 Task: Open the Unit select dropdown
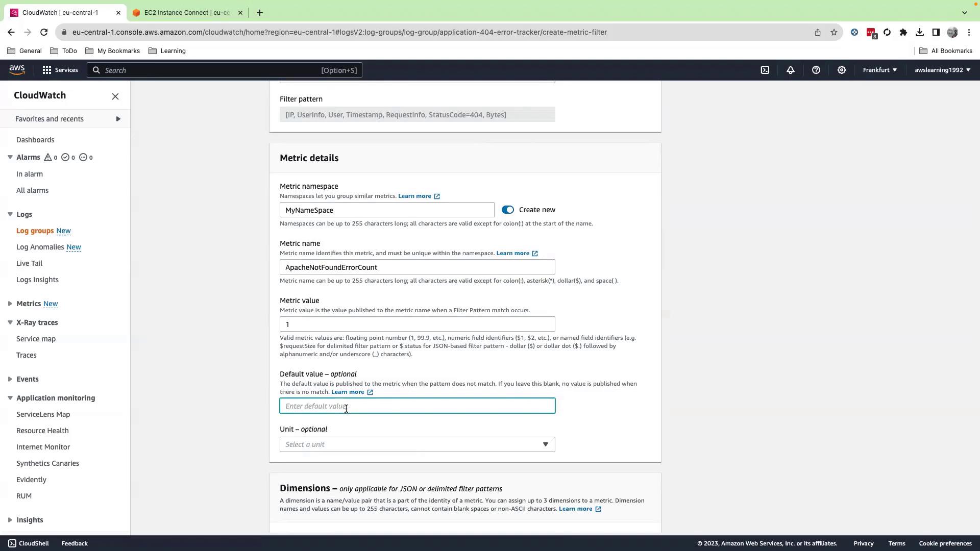[418, 444]
